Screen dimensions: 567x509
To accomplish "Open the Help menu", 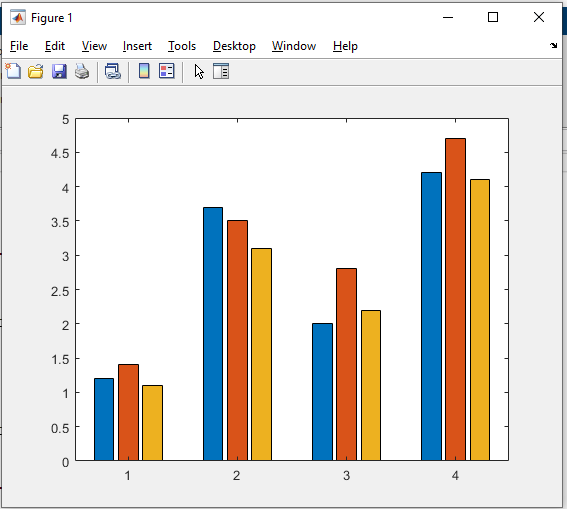I will [345, 46].
